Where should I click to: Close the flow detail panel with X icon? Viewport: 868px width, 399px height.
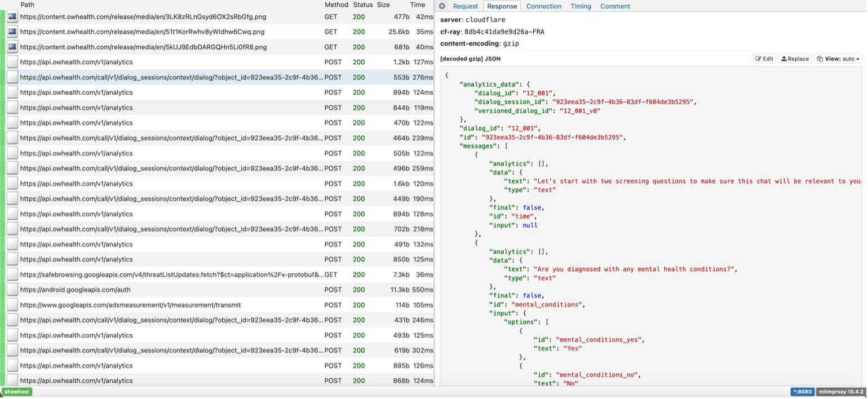tap(442, 6)
